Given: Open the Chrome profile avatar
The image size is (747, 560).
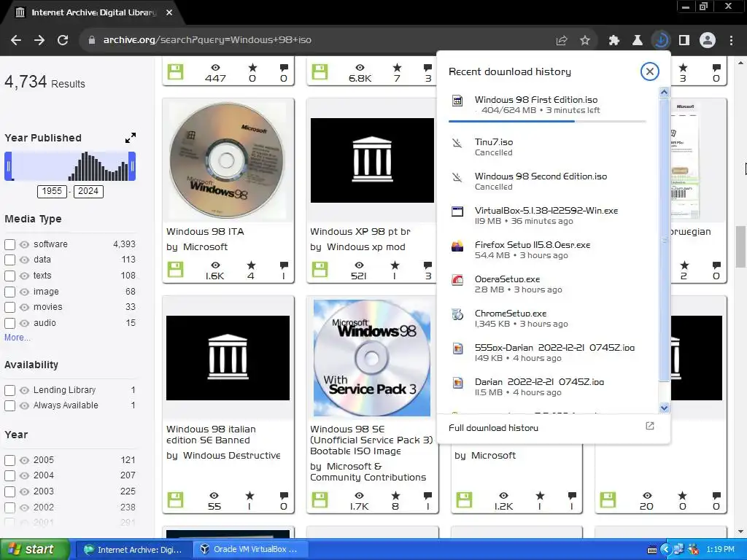Looking at the screenshot, I should [x=708, y=41].
